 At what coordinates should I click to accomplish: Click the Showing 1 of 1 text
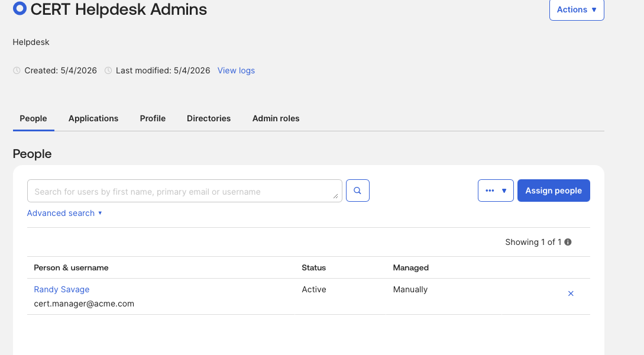click(533, 242)
